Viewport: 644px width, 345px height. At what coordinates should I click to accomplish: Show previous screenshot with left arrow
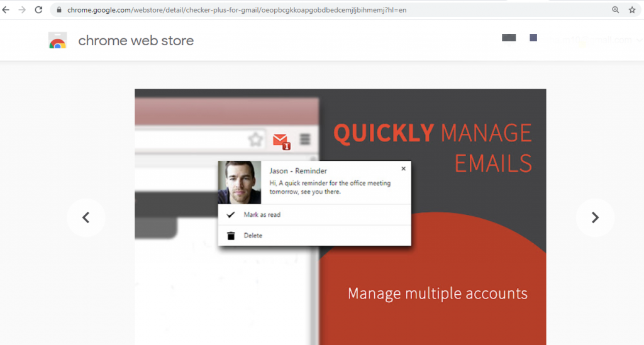(x=86, y=217)
